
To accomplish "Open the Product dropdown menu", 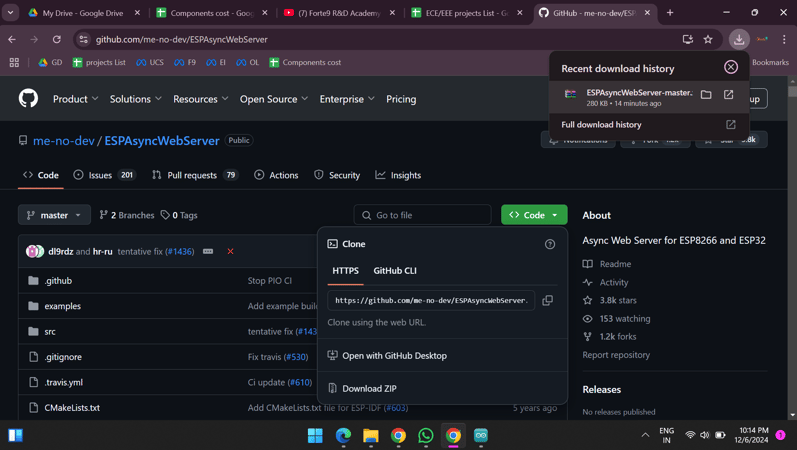I will click(x=75, y=99).
